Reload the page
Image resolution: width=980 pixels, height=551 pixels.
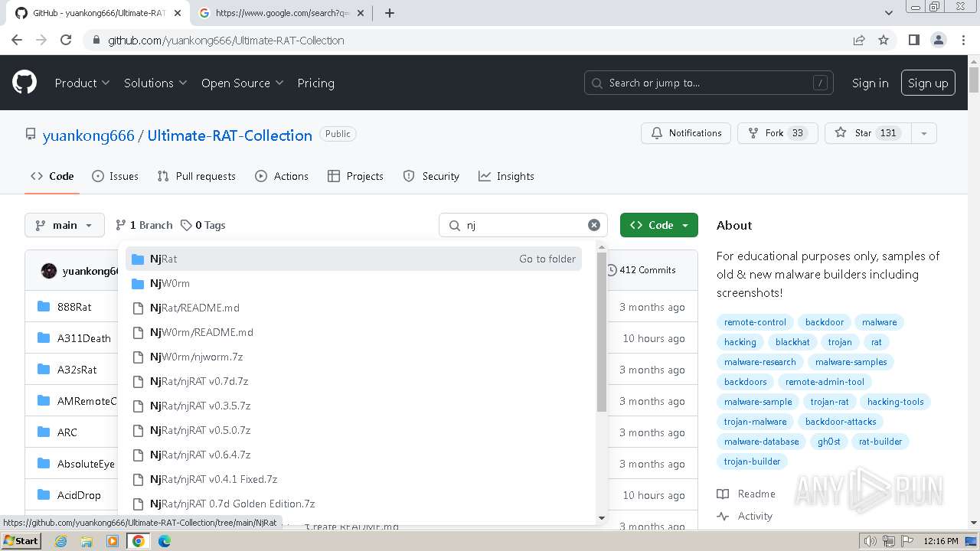coord(66,40)
